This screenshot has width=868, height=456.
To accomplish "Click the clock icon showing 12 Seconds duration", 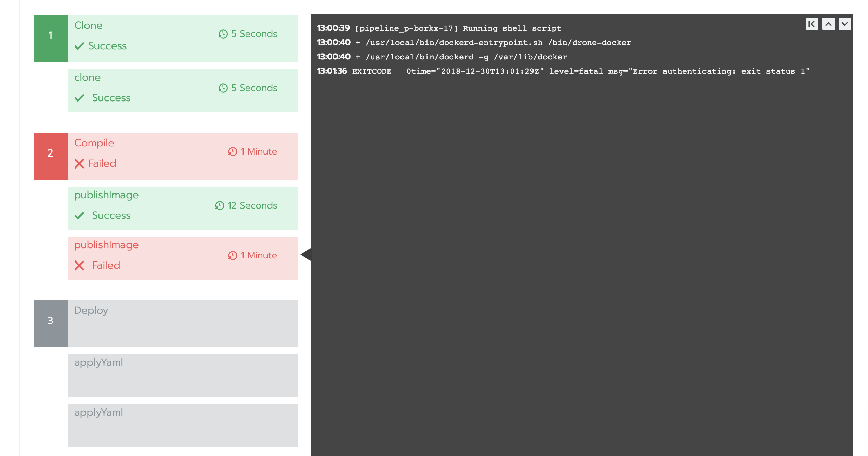I will click(x=219, y=205).
